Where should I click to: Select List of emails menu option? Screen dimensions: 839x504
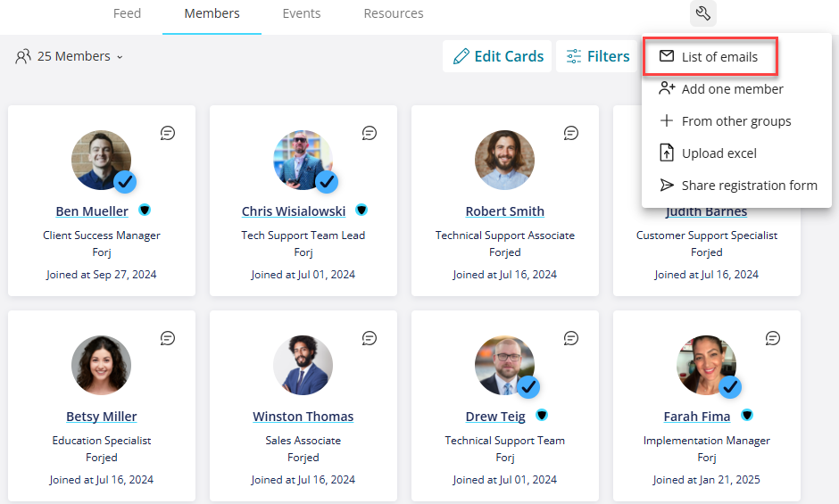pos(710,56)
